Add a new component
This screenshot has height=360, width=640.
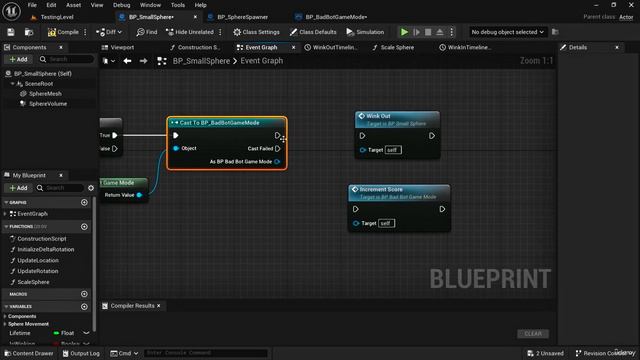[x=18, y=59]
